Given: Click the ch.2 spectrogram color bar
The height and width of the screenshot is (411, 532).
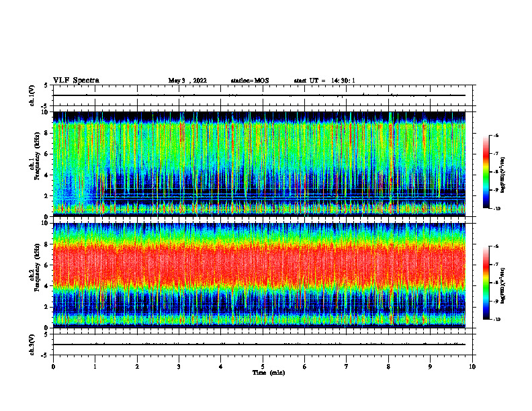Looking at the screenshot, I should pyautogui.click(x=486, y=283).
